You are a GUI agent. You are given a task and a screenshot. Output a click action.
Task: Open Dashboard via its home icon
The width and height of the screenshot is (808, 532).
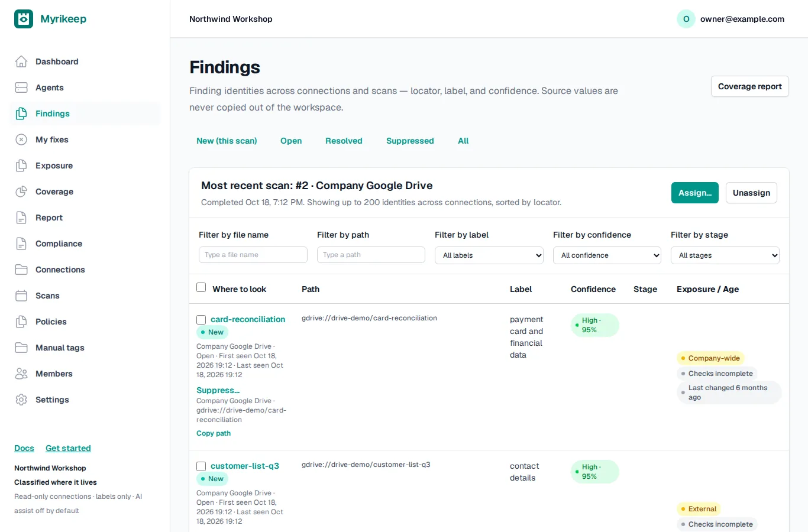pyautogui.click(x=21, y=61)
